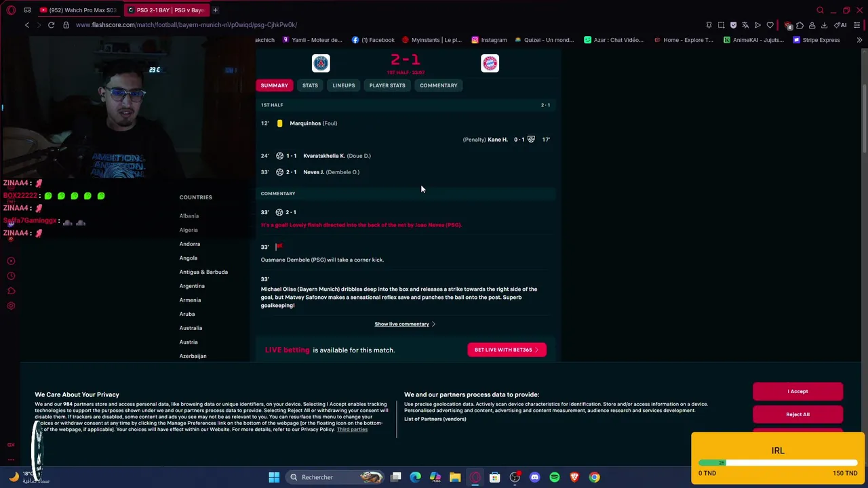Click player name Marquinhos
Image resolution: width=868 pixels, height=488 pixels.
point(305,123)
